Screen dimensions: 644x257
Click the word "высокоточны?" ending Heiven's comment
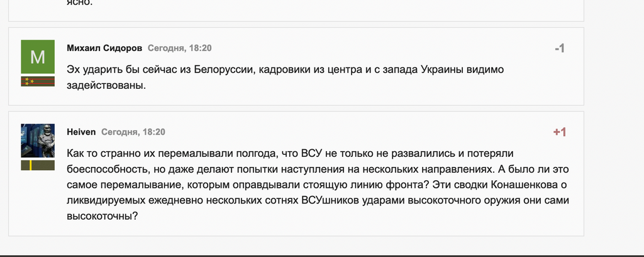(102, 215)
